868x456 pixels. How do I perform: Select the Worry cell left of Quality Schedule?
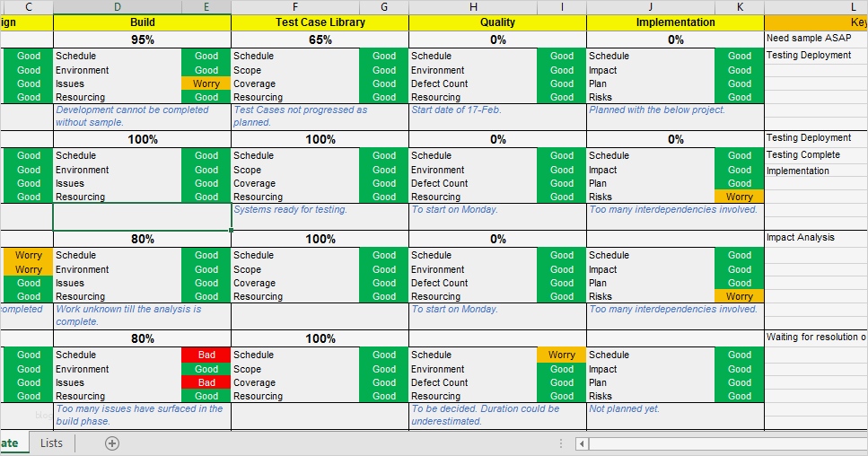562,355
